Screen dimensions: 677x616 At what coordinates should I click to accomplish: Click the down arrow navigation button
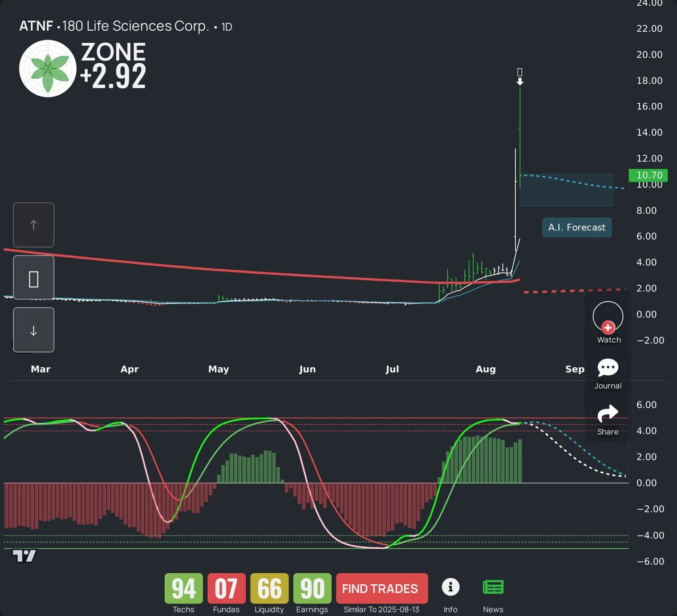point(34,330)
